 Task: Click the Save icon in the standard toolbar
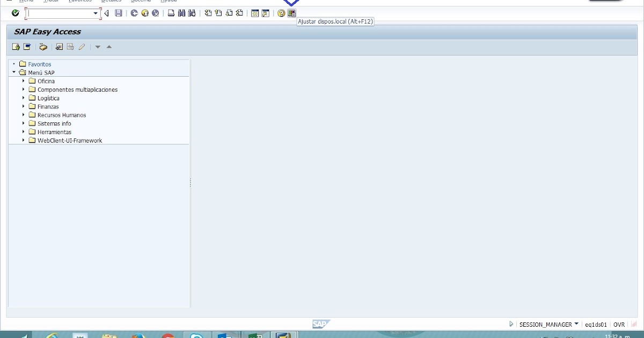pos(117,13)
